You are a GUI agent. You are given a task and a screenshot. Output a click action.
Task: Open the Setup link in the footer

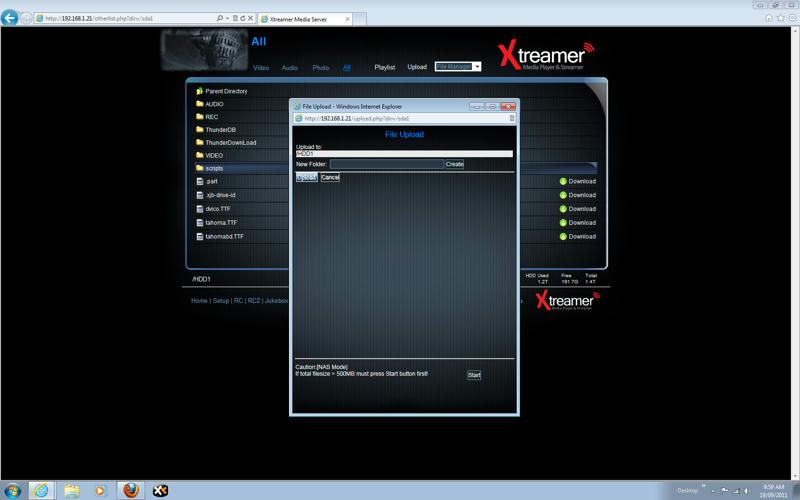(x=220, y=301)
